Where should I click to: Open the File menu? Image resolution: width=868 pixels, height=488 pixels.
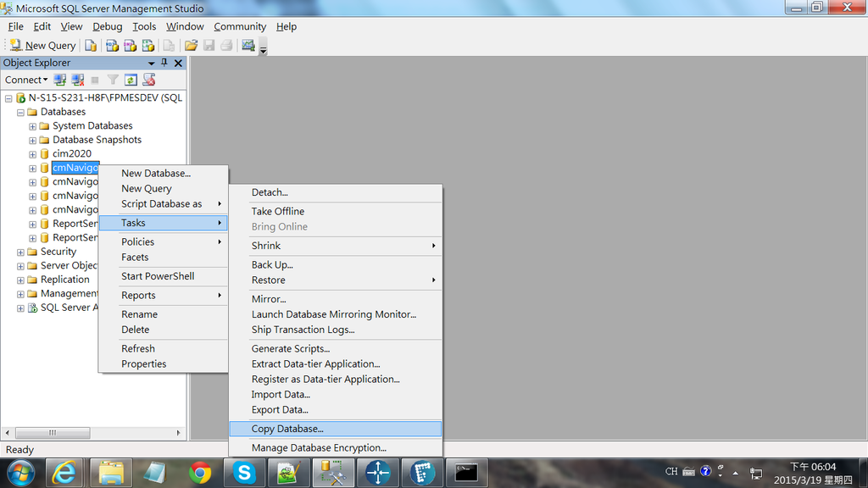tap(15, 26)
